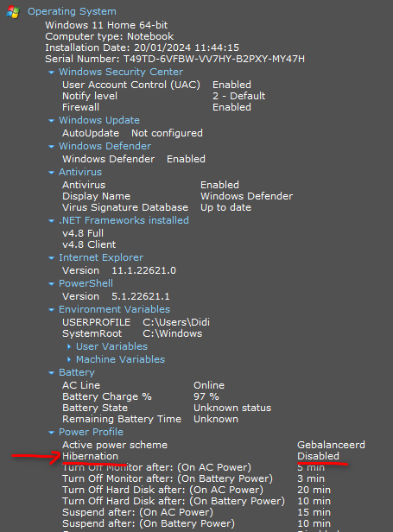The image size is (393, 532).
Task: Expand the Machine Variables node
Action: pyautogui.click(x=69, y=359)
